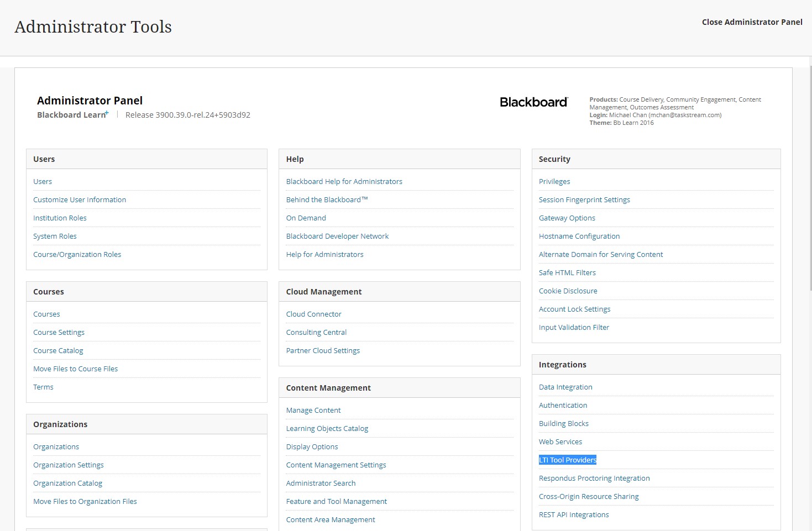The height and width of the screenshot is (531, 812).
Task: Click the Blackboard logo
Action: coord(533,102)
